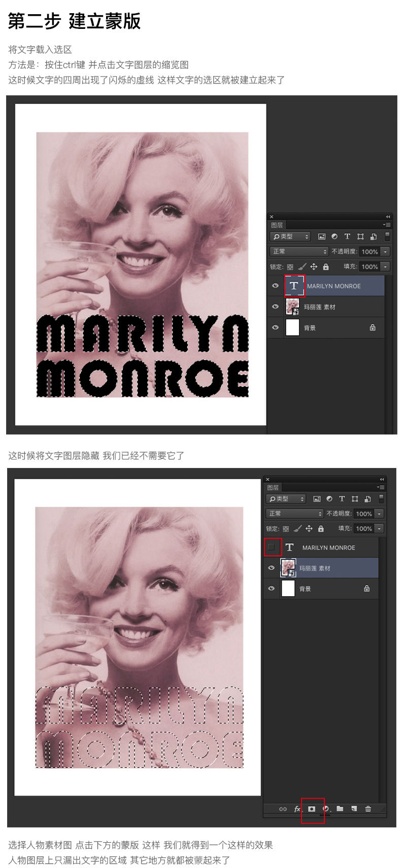Image resolution: width=406 pixels, height=868 pixels.
Task: Click lock-all padlock in first panel's 锁定 row
Action: click(x=326, y=267)
